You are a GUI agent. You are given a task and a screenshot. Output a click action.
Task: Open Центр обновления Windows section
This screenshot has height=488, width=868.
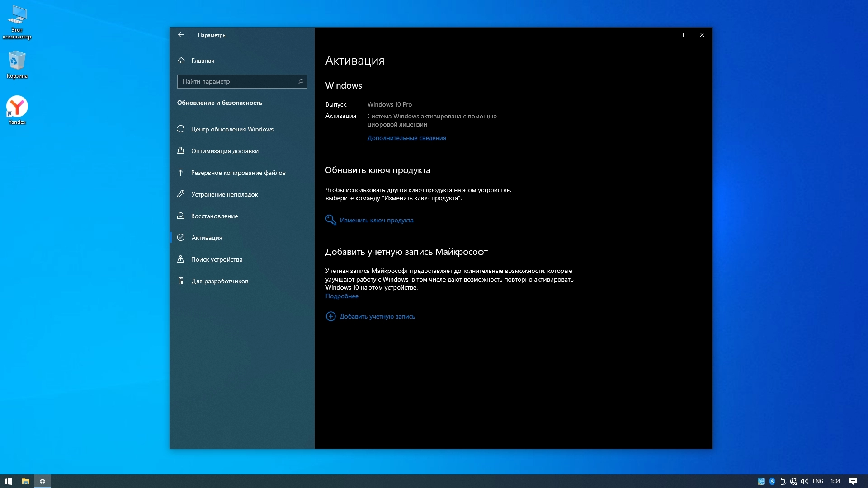232,129
